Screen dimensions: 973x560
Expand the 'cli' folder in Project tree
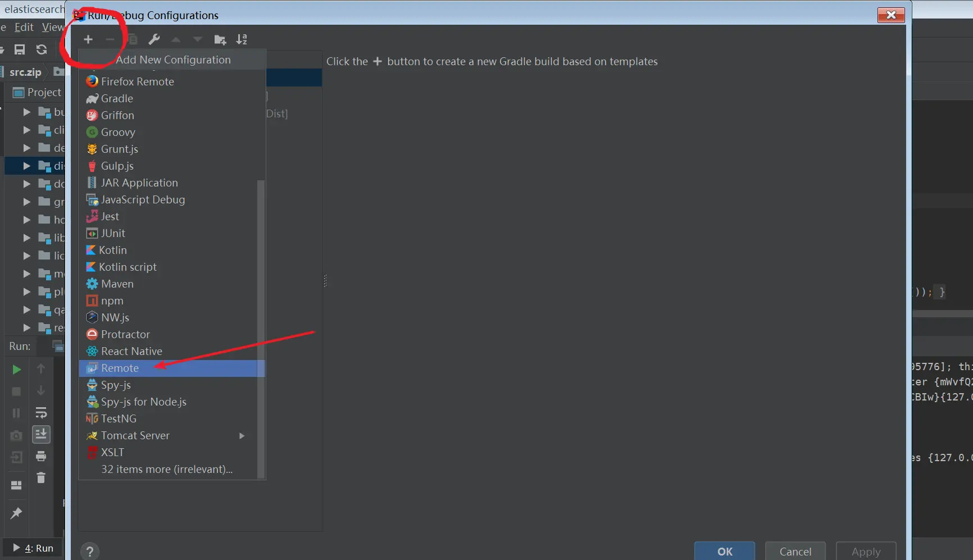26,130
